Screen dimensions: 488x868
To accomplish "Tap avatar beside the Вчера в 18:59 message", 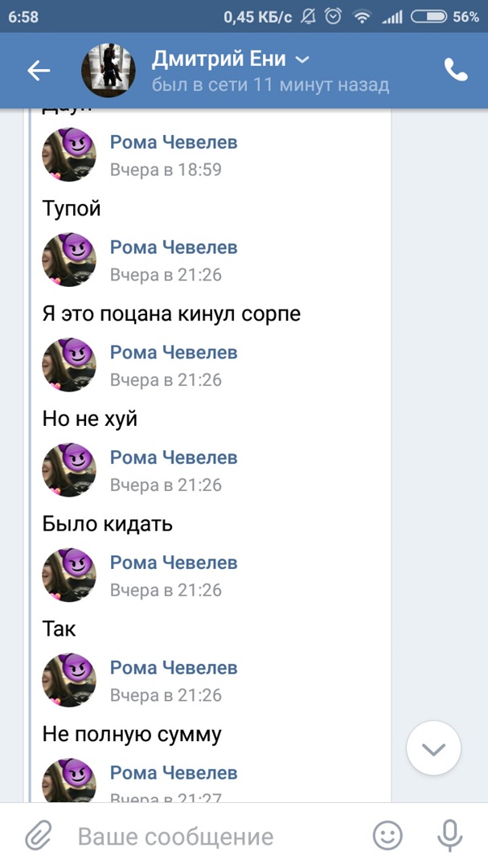I will 69,155.
